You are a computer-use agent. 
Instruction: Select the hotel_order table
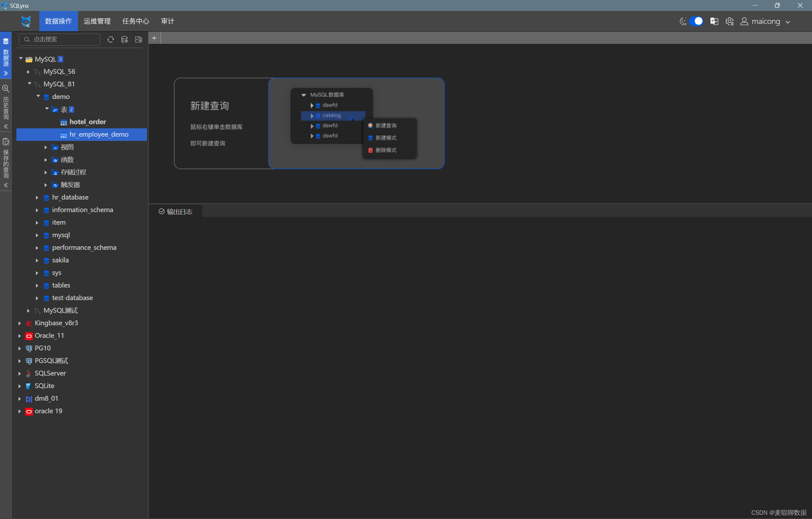point(87,122)
